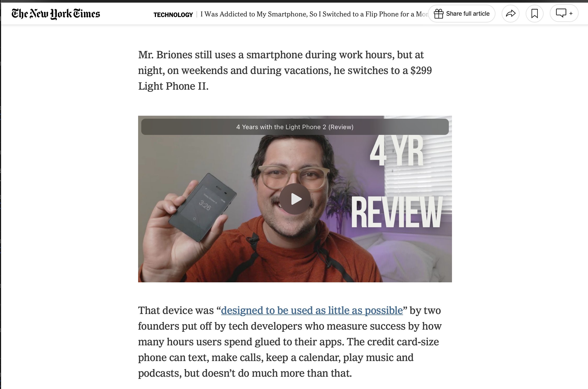Click the header article title 'I Was Addicted to My Smartphone'

tap(314, 14)
